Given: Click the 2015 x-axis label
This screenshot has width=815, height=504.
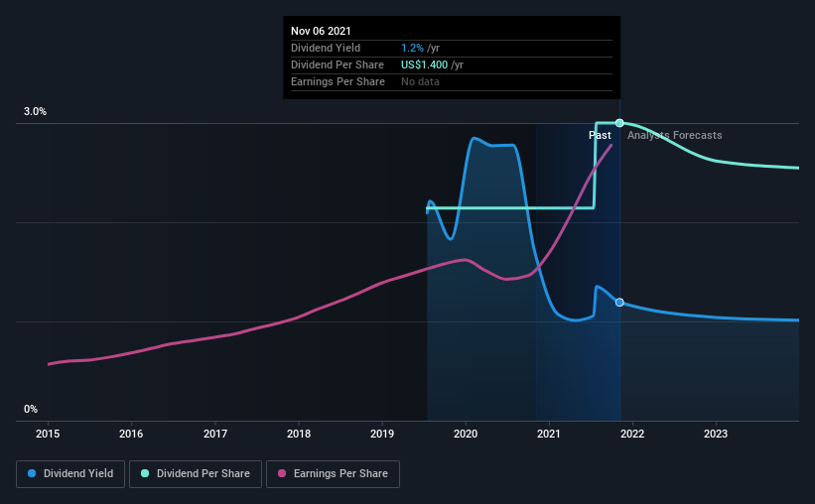Looking at the screenshot, I should click(48, 434).
